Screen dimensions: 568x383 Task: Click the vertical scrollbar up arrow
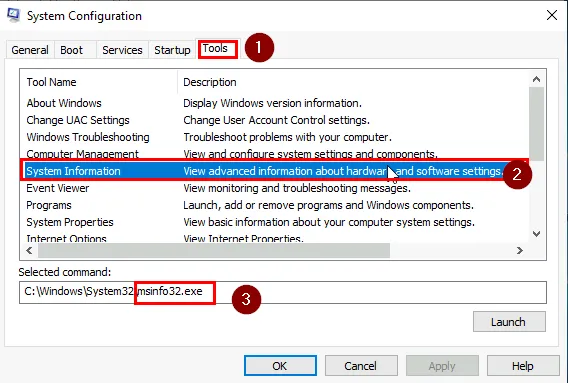tap(536, 79)
